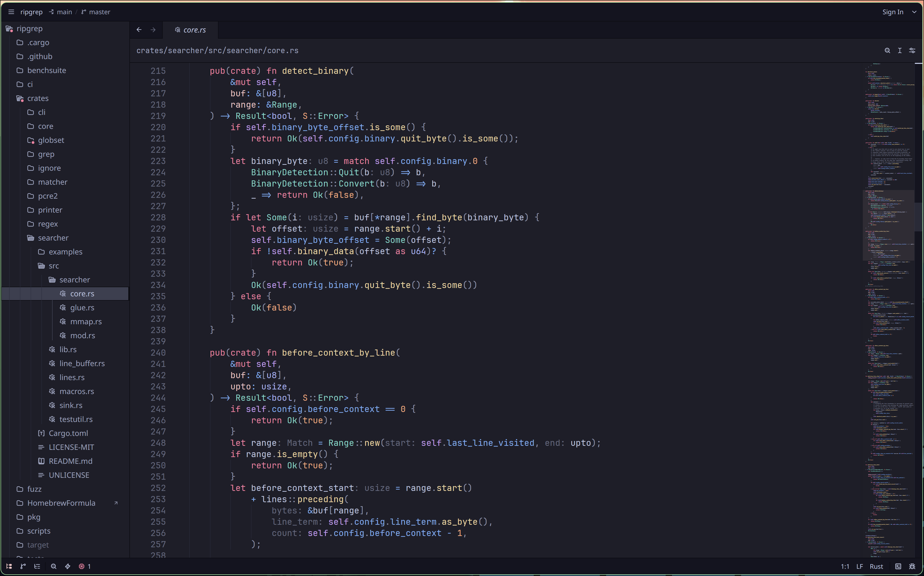
Task: Click the LF line ending selector
Action: coord(860,566)
